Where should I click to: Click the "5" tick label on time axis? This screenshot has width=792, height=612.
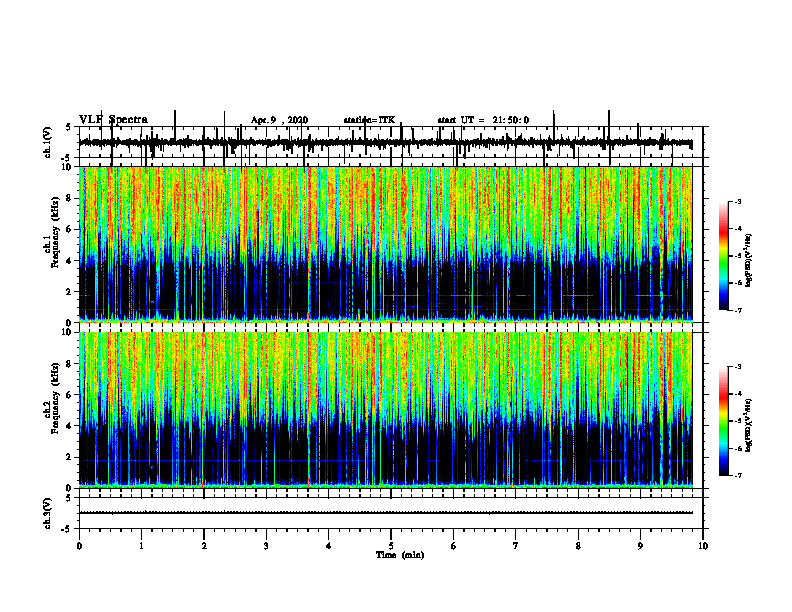point(391,546)
